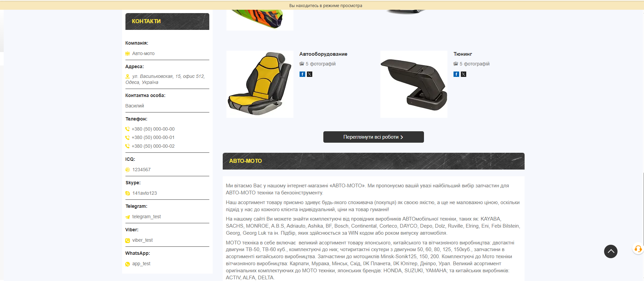Call phone number +380 (50) 000-00-02

click(153, 146)
